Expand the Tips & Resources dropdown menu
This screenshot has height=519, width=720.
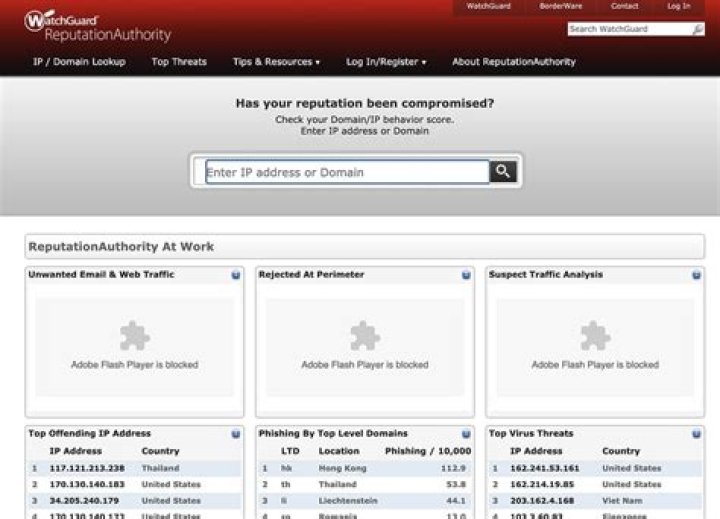point(276,62)
